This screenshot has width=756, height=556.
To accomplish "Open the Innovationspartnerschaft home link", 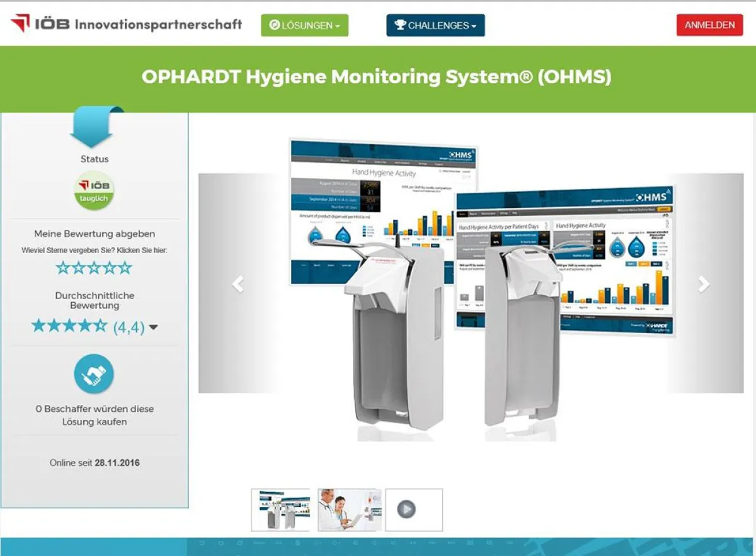I will [x=157, y=25].
